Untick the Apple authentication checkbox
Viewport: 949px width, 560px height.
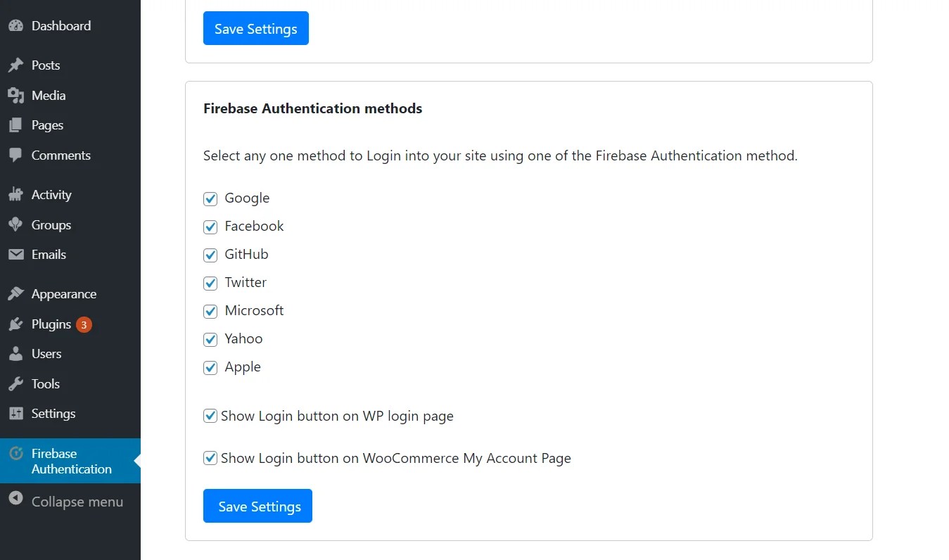(x=210, y=368)
